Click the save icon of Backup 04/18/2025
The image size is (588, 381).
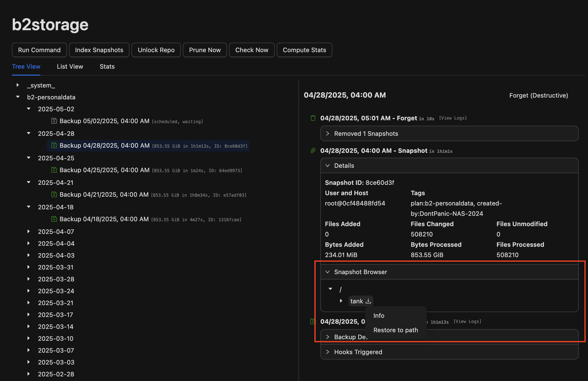pyautogui.click(x=54, y=219)
